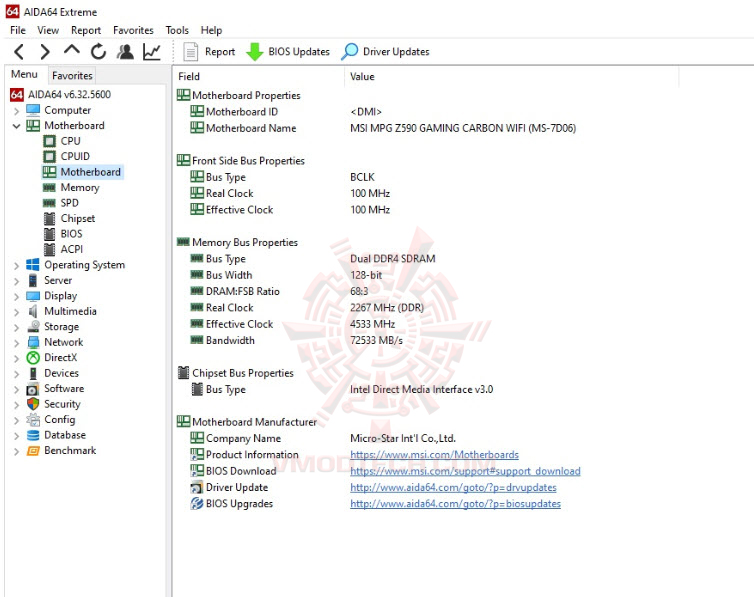Click the Benchmark icon in the tree
The image size is (754, 597).
tap(33, 450)
